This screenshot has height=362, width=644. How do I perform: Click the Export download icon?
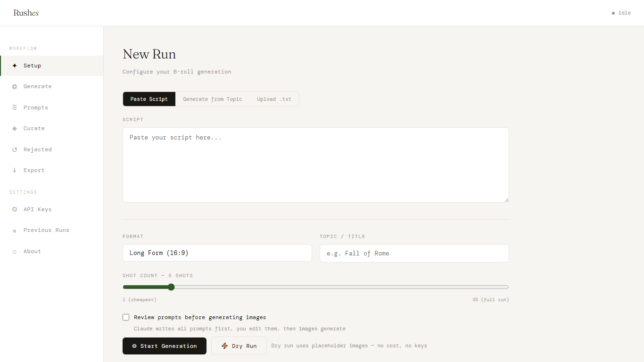[x=14, y=170]
